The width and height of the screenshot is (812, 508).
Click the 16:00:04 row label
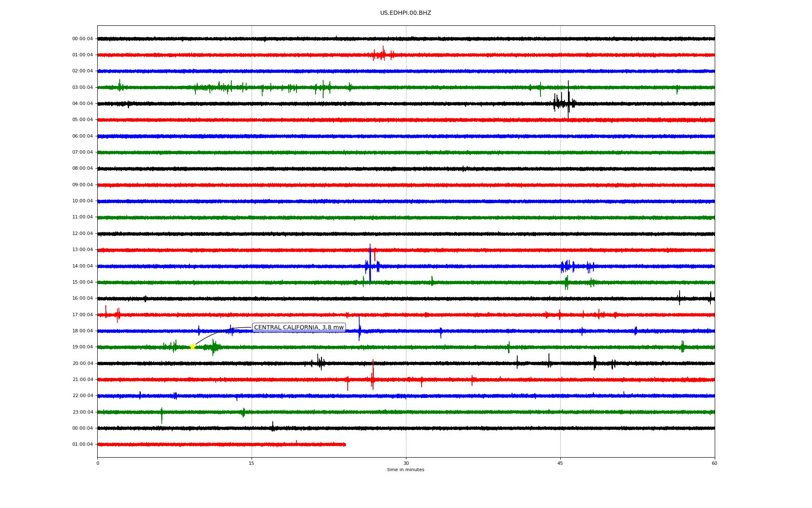coord(82,298)
